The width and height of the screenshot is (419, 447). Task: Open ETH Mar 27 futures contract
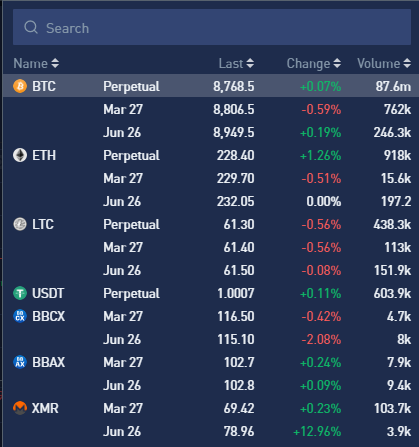[x=211, y=178]
